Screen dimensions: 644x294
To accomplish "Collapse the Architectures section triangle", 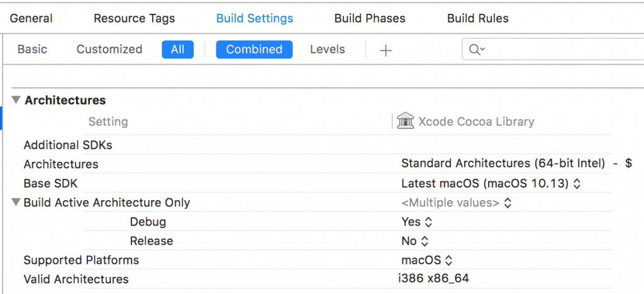I will (15, 100).
